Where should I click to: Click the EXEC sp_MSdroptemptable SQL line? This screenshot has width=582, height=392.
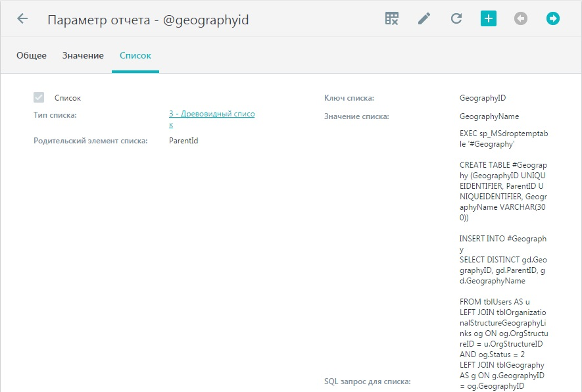point(504,139)
